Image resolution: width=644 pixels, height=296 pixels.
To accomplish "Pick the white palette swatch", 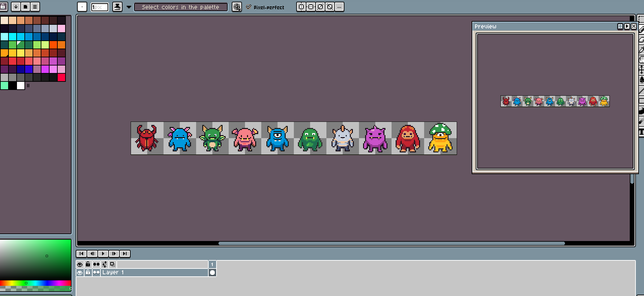I will 21,86.
